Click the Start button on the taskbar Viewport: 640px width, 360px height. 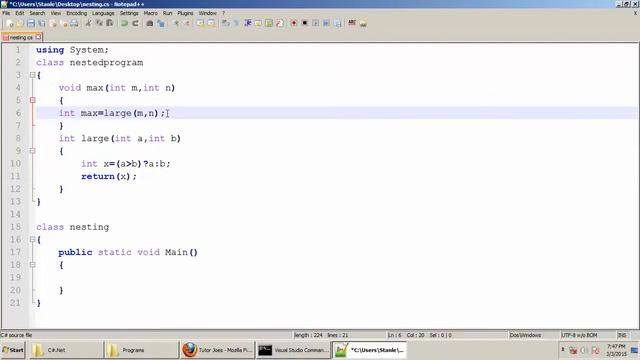click(x=13, y=350)
